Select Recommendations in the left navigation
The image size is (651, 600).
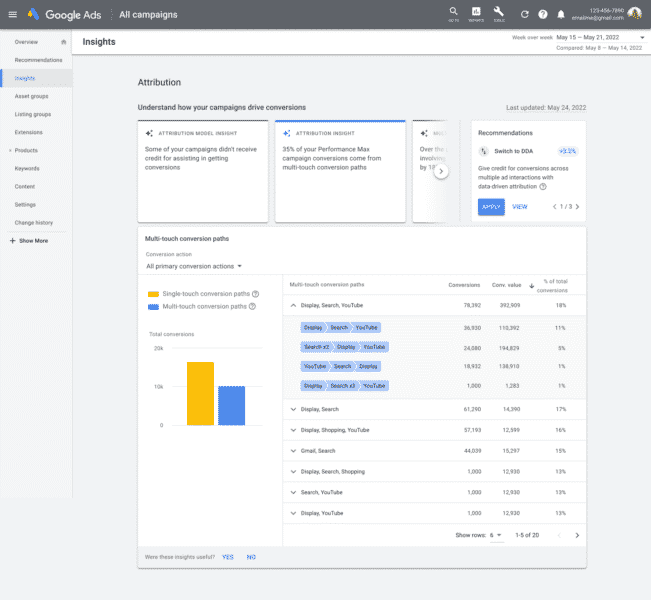(x=38, y=60)
